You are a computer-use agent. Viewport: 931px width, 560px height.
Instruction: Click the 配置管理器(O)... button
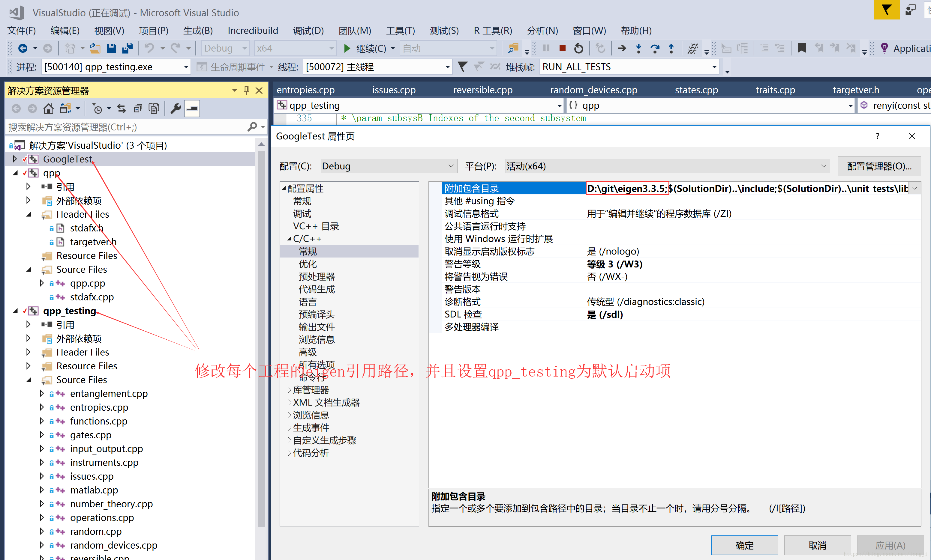pyautogui.click(x=879, y=166)
